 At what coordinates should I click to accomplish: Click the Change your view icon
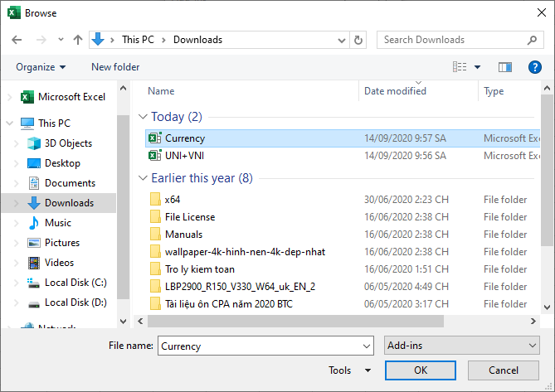pyautogui.click(x=460, y=67)
